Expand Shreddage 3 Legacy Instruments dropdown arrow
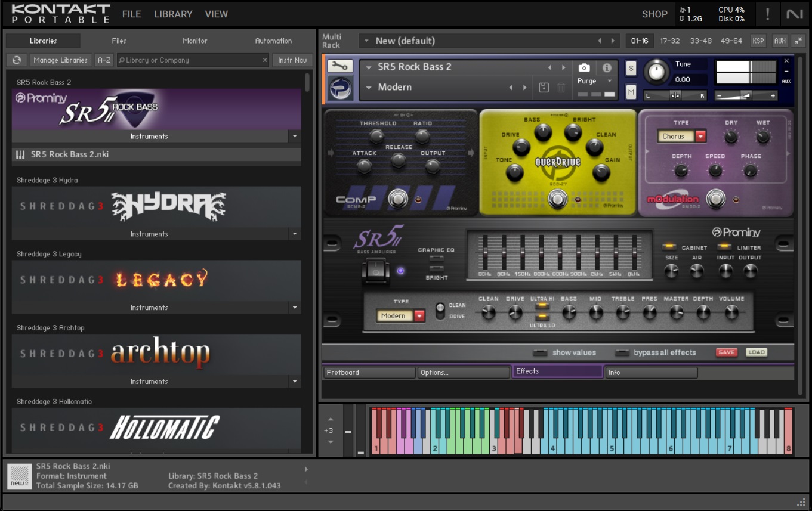 (x=295, y=308)
